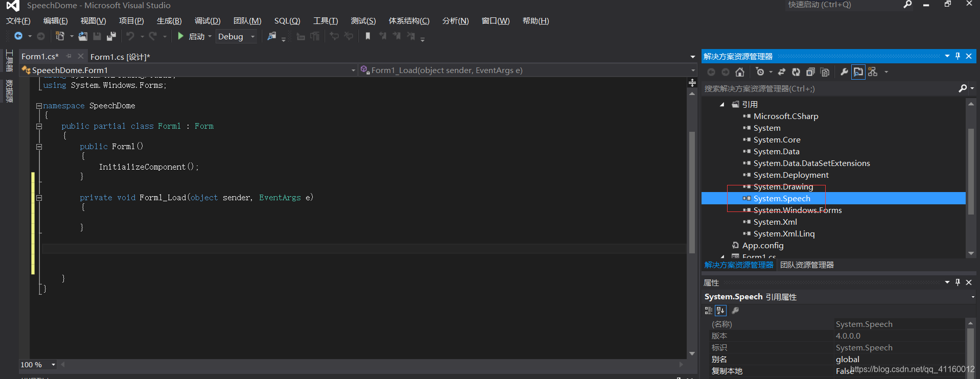Screen dimensions: 980x379
Task: Click the Property Pages key icon
Action: point(735,311)
